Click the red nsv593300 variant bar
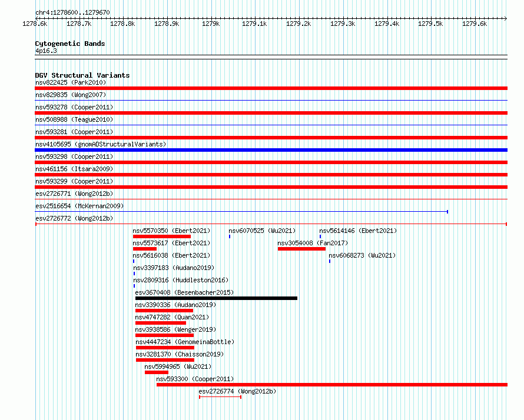The width and height of the screenshot is (524, 420). coord(332,385)
